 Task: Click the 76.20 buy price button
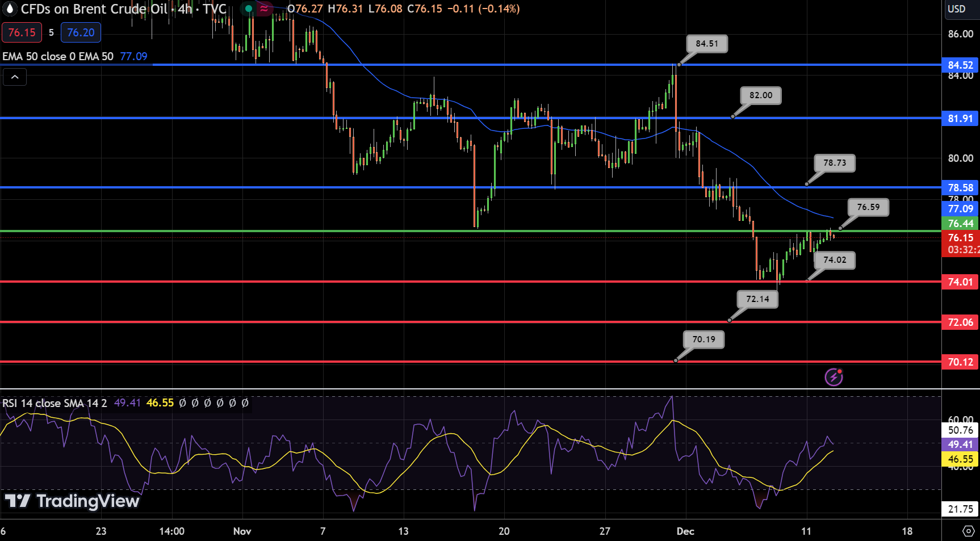[81, 32]
